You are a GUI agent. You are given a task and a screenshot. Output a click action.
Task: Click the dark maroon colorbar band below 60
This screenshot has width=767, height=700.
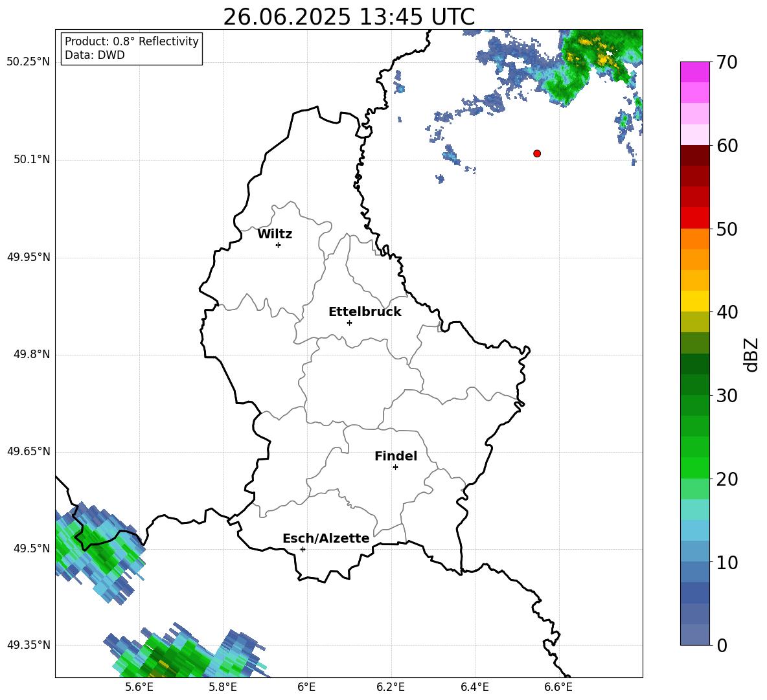click(x=694, y=155)
